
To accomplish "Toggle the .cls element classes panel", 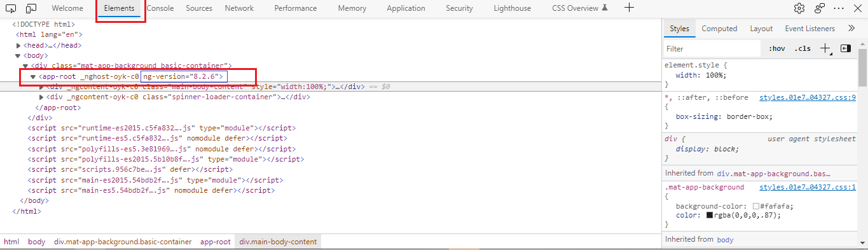I will (x=803, y=49).
